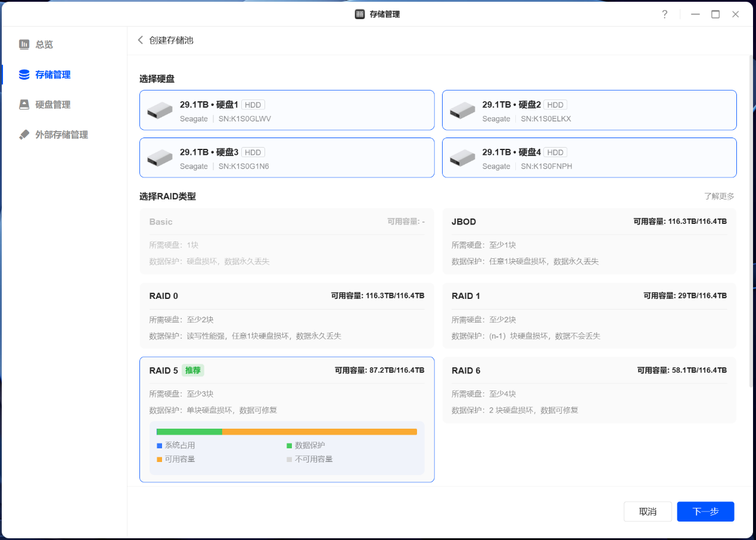Click the RAID 5 capacity usage bar
756x540 pixels.
coord(287,432)
